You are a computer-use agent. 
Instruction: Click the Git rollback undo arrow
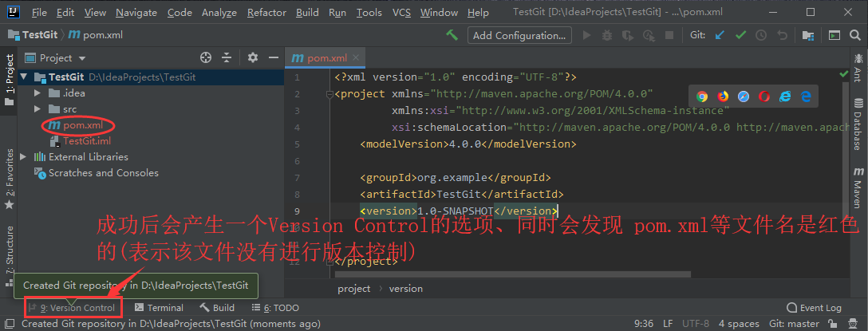click(782, 35)
